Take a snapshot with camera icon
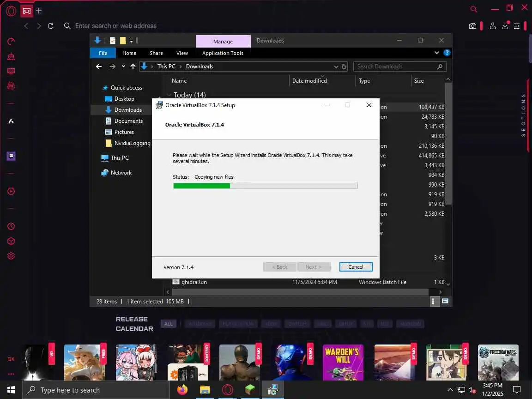 click(x=472, y=26)
